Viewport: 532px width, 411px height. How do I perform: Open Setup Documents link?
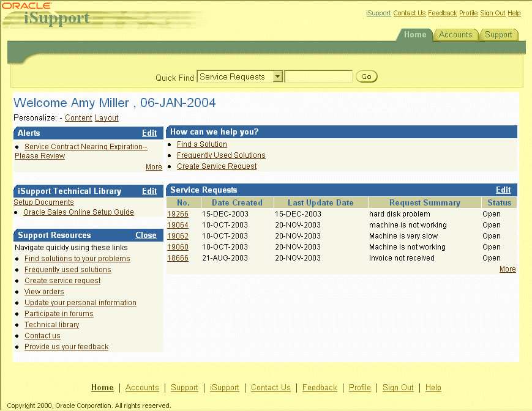pos(43,202)
